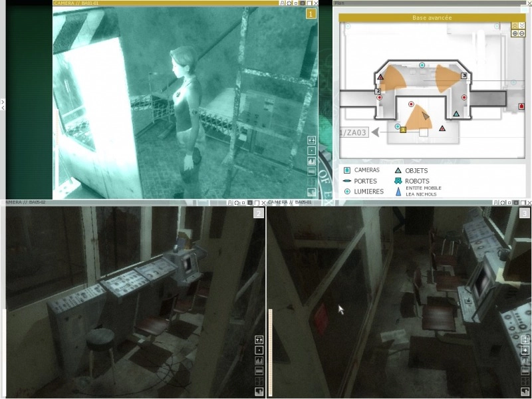
Task: Click the red door marker at map's right edge
Action: click(x=521, y=106)
